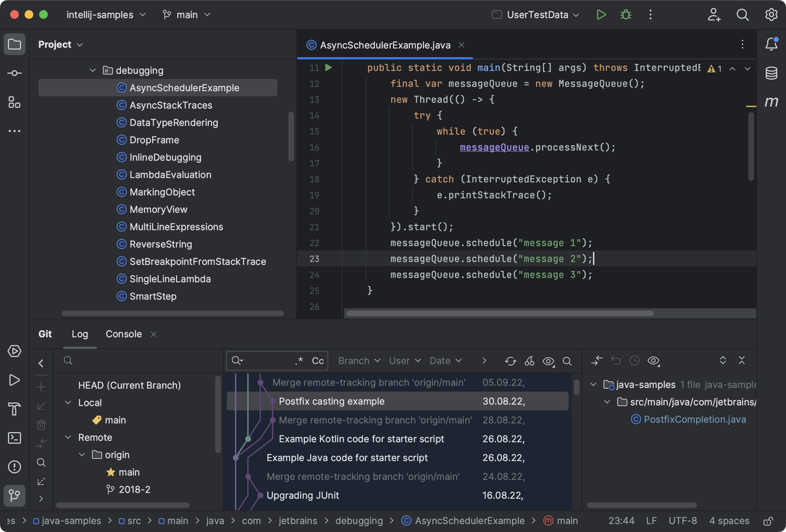Hide branches list with the left arrow button
Image resolution: width=786 pixels, height=532 pixels.
[41, 363]
